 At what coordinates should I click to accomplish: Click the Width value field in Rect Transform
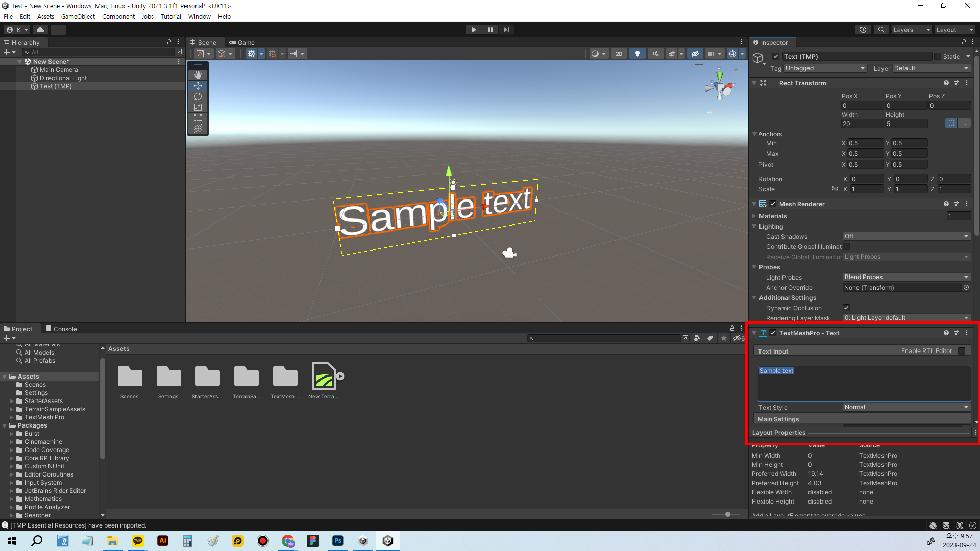pyautogui.click(x=862, y=124)
